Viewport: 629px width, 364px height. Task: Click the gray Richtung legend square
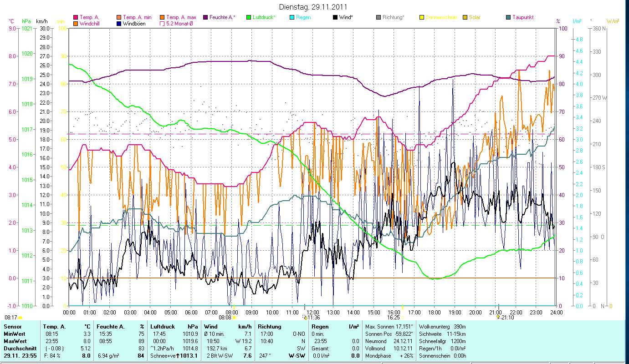[378, 17]
